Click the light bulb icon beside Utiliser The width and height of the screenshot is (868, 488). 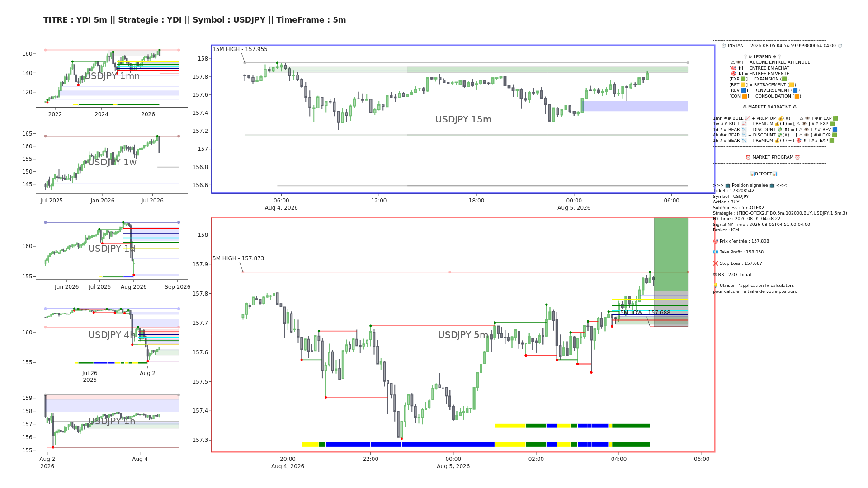coord(716,286)
